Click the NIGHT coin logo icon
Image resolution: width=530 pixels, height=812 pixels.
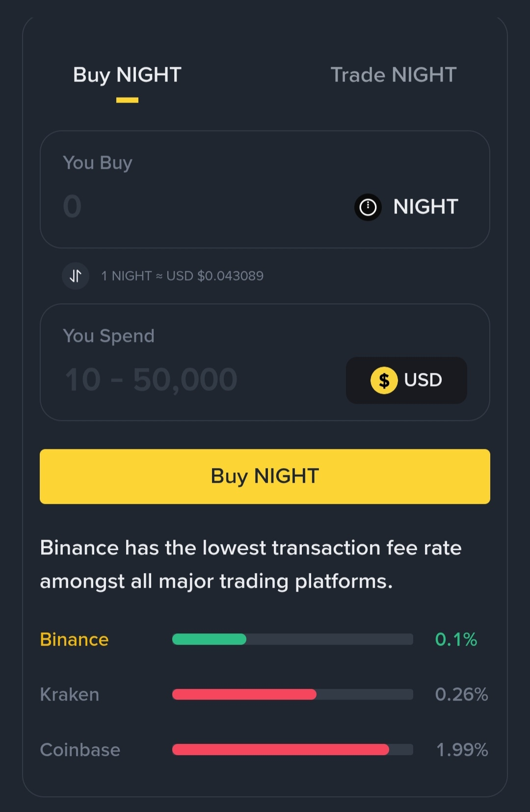coord(368,207)
